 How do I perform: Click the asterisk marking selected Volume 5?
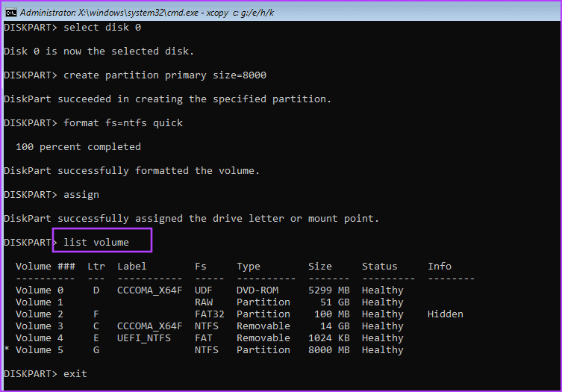click(7, 349)
